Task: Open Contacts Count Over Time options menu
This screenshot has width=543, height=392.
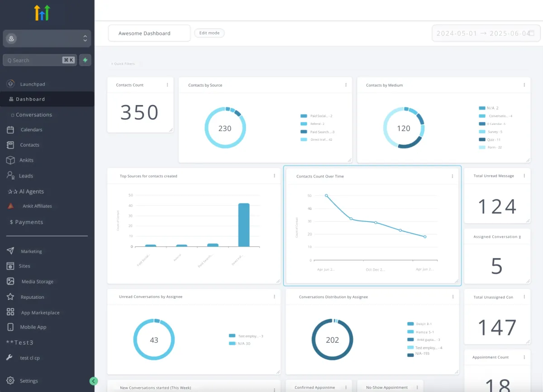Action: point(452,177)
